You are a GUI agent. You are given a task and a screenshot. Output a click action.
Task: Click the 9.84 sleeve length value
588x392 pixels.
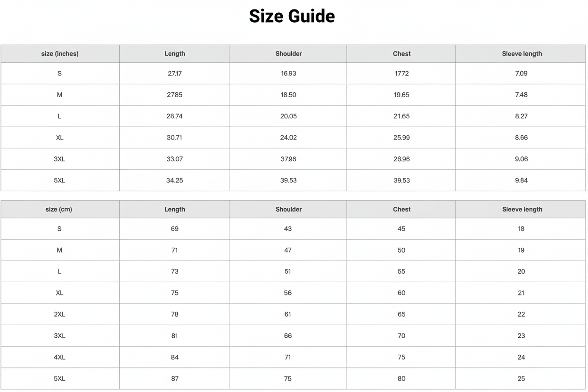(x=521, y=180)
